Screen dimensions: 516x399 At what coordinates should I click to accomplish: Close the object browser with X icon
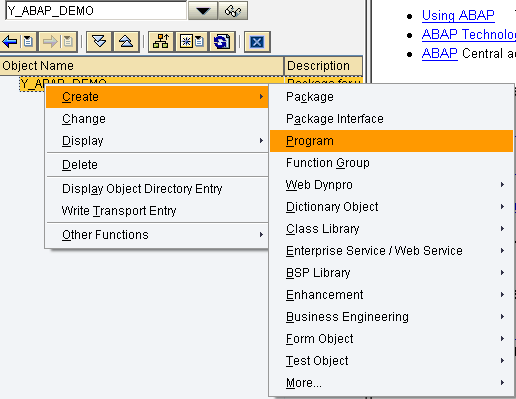pos(257,42)
